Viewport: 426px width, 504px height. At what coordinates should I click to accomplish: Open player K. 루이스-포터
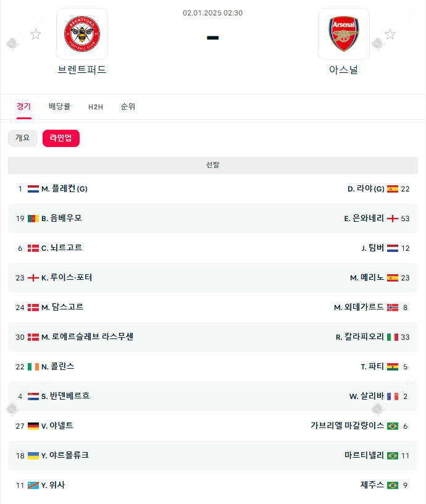pyautogui.click(x=67, y=278)
